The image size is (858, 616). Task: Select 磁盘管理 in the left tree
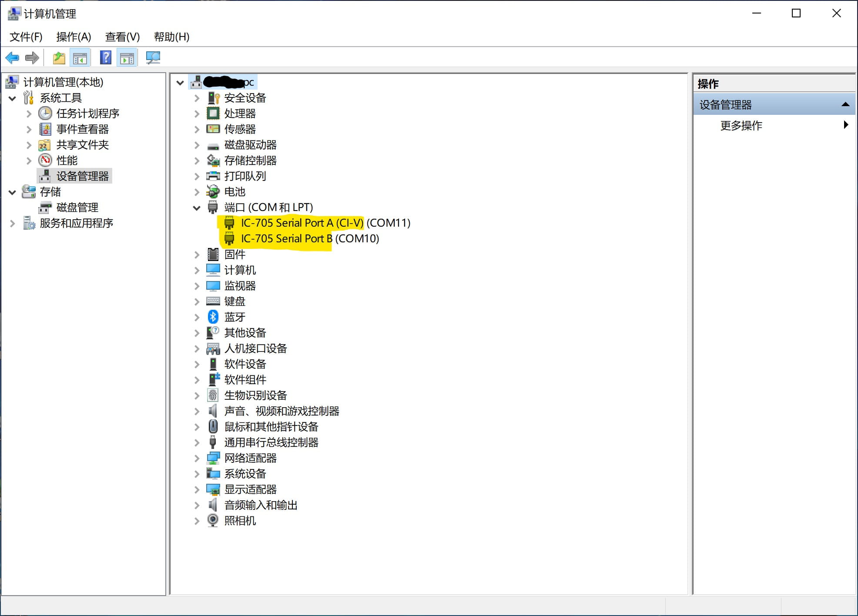pyautogui.click(x=77, y=208)
